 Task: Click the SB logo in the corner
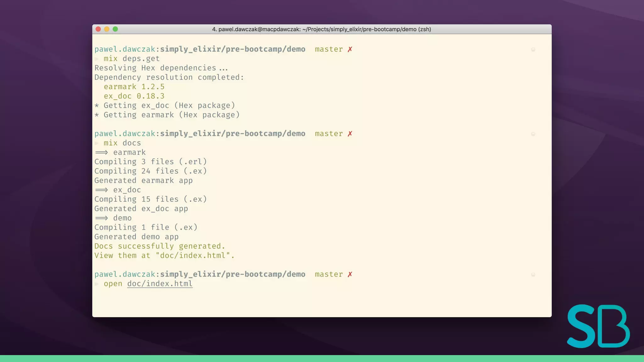(598, 326)
